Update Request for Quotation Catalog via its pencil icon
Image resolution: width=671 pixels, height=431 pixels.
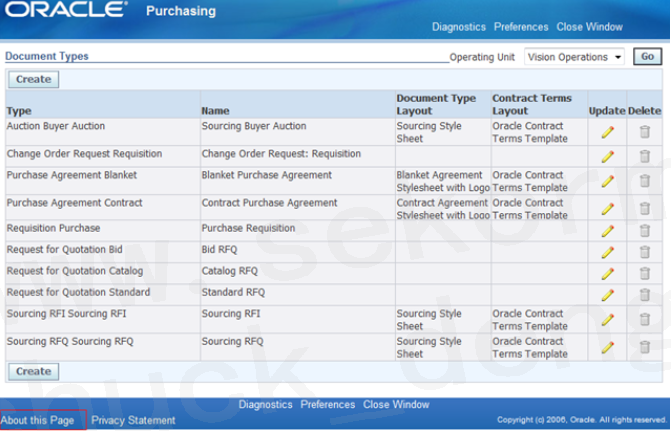click(x=608, y=274)
